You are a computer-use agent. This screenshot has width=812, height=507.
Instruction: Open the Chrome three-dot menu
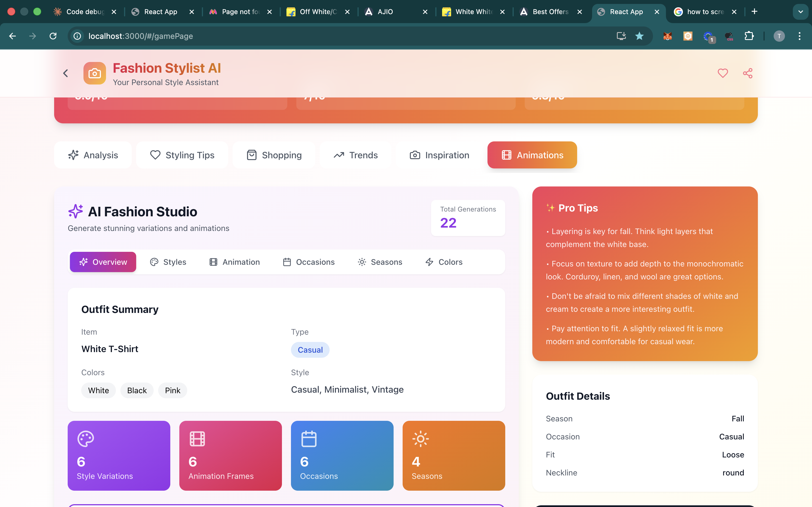[799, 36]
